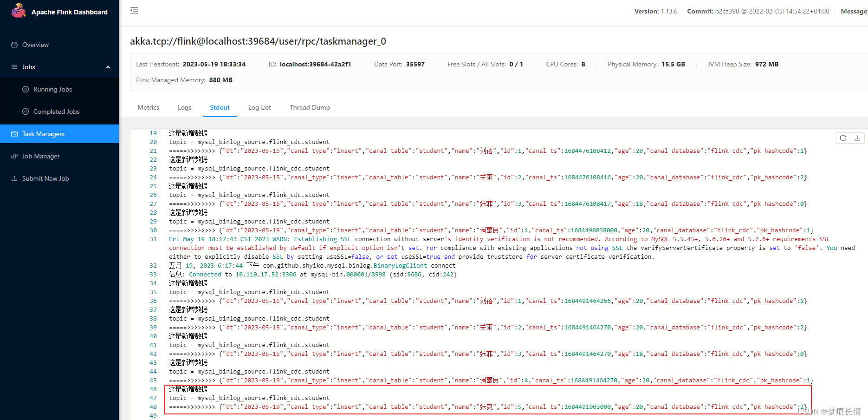
Task: Click the Version 1.13.6 text
Action: (656, 11)
